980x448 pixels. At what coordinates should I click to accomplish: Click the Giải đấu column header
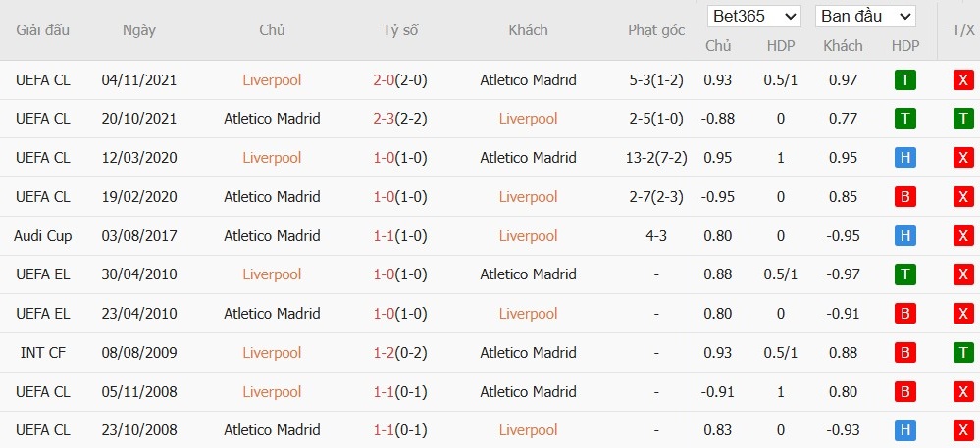coord(43,30)
